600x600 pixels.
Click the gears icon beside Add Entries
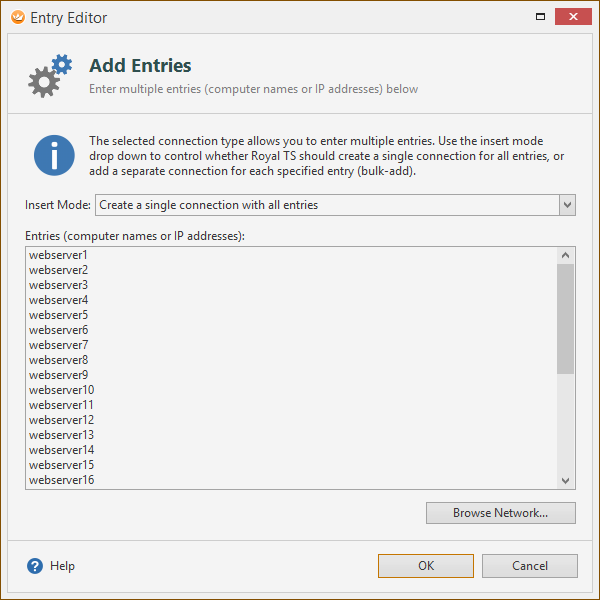(50, 75)
